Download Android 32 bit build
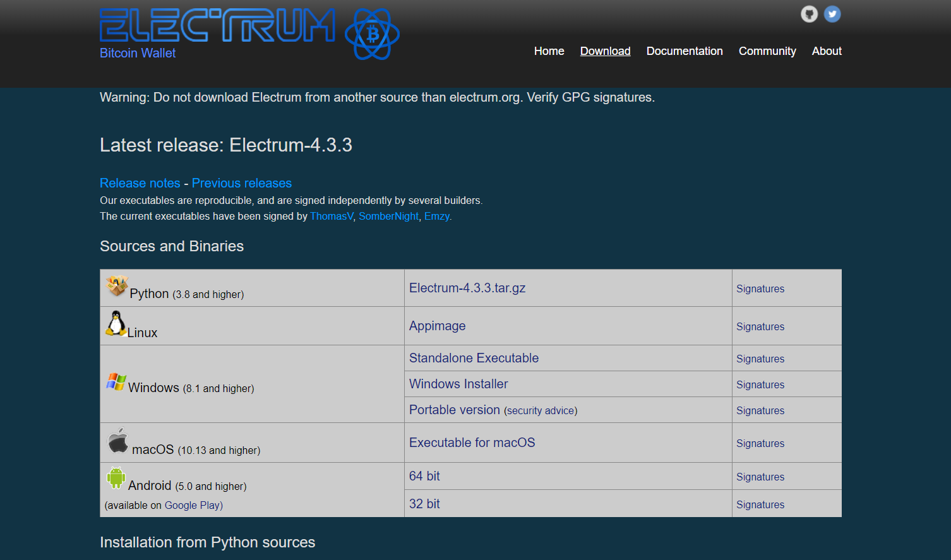 point(424,504)
